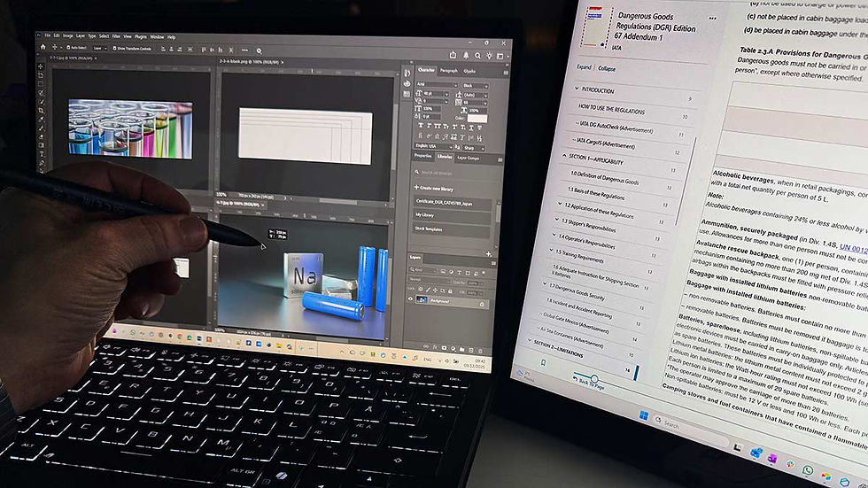Image resolution: width=868 pixels, height=488 pixels.
Task: Select the Type tool in Photoshop toolbar
Action: click(x=42, y=154)
